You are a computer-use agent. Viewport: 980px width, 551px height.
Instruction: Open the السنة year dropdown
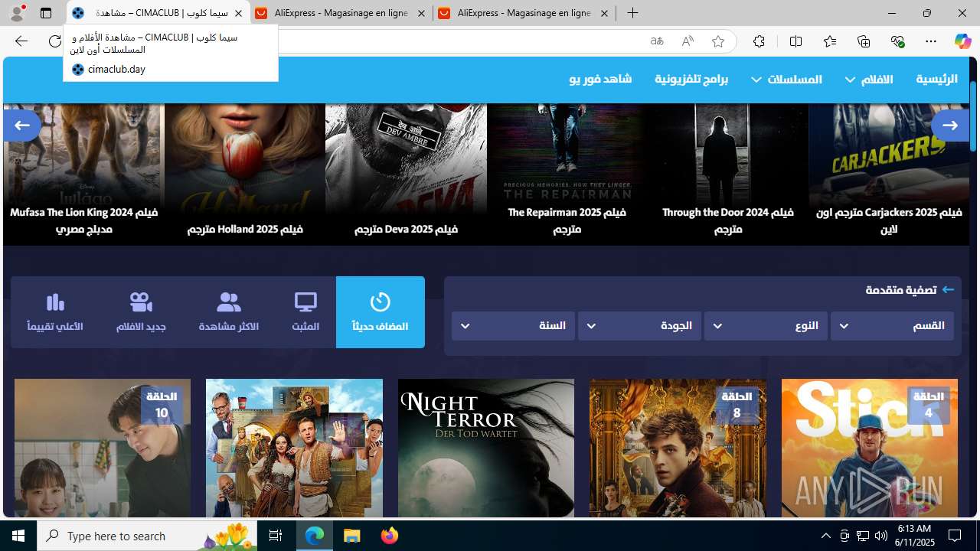click(x=513, y=326)
